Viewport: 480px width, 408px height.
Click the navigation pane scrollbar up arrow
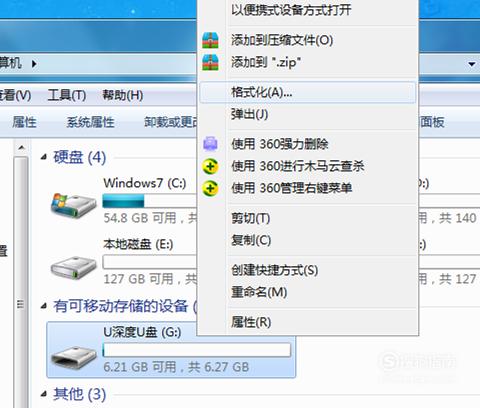point(21,147)
